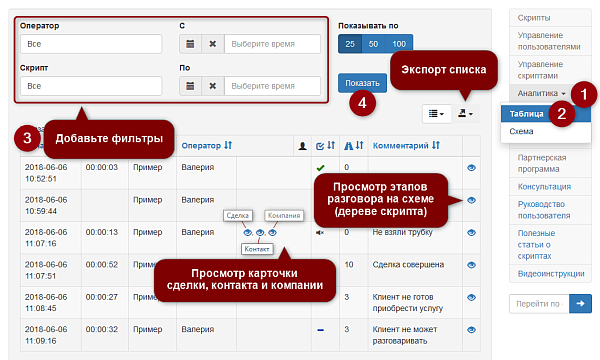Click the Показать button
Image resolution: width=600 pixels, height=360 pixels.
tap(362, 83)
